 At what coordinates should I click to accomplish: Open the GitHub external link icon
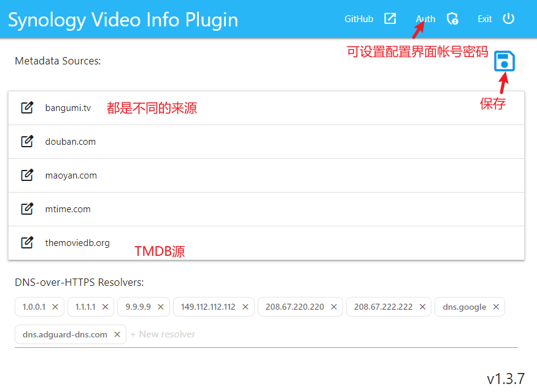[390, 18]
